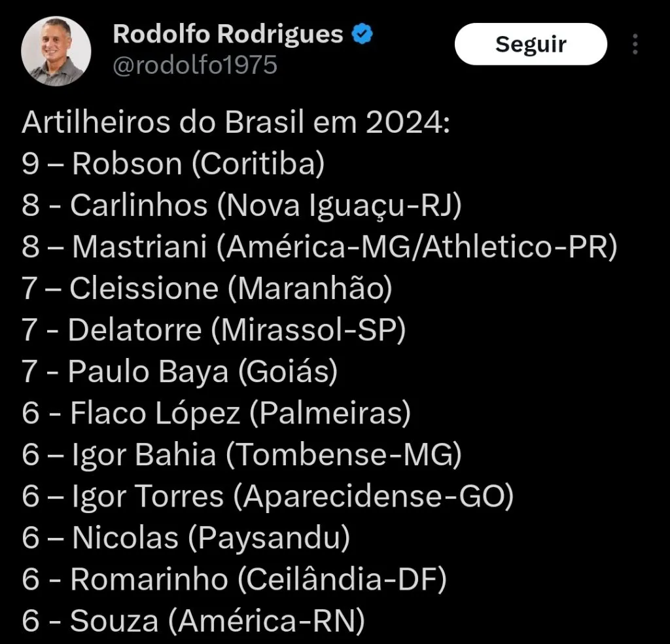Click the Paulo Baya (Goiás) line

[180, 372]
